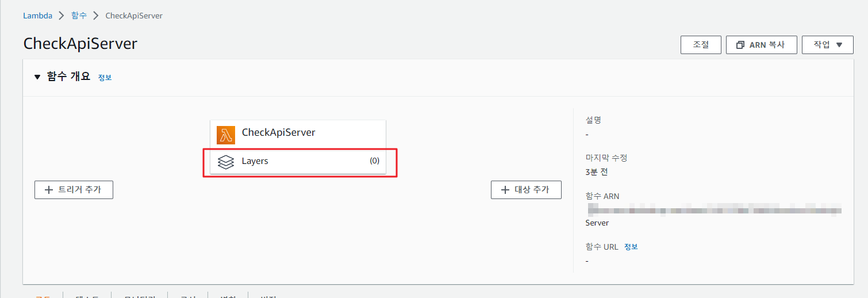Open the 정보 link next to 함수 URL
This screenshot has width=868, height=298.
631,247
